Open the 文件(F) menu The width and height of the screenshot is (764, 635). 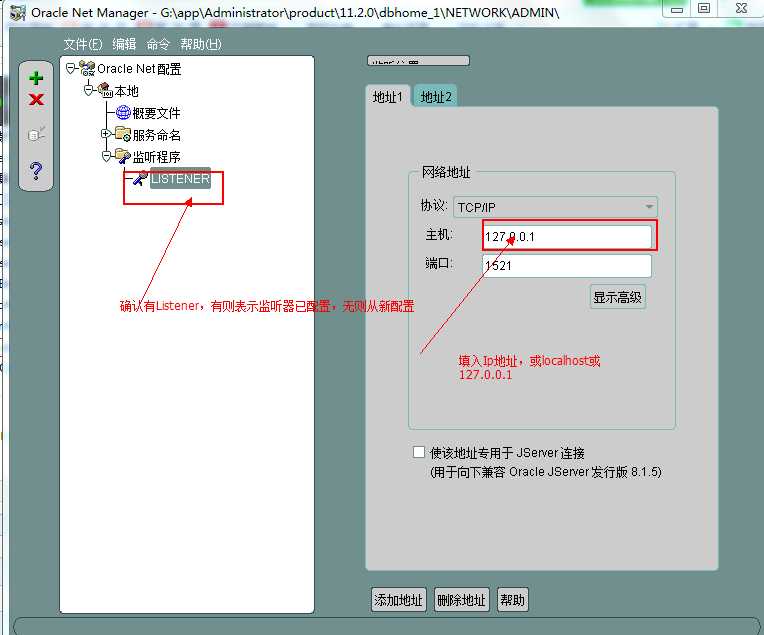point(83,44)
